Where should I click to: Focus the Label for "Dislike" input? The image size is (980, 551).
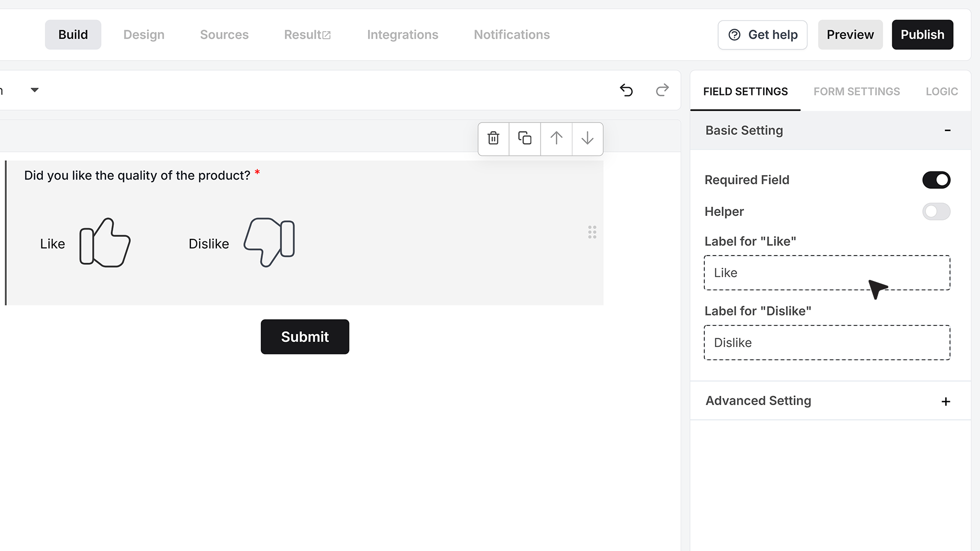tap(827, 343)
